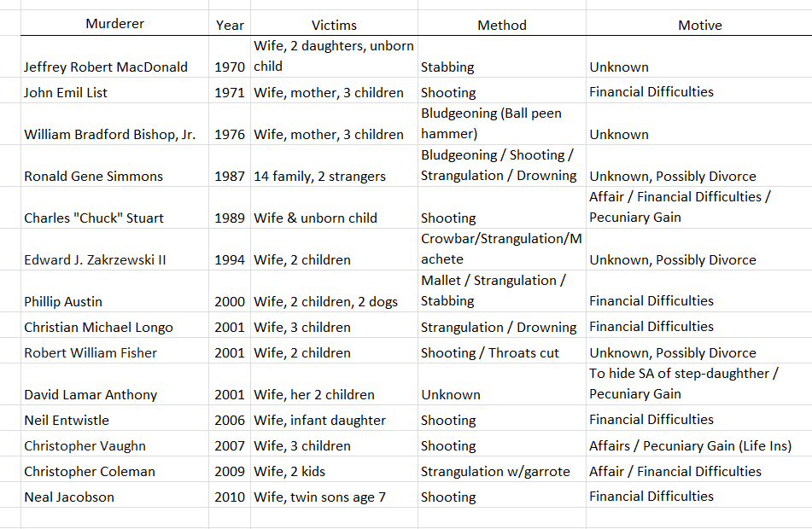The width and height of the screenshot is (812, 529).
Task: Click the Method header cell
Action: coord(502,26)
